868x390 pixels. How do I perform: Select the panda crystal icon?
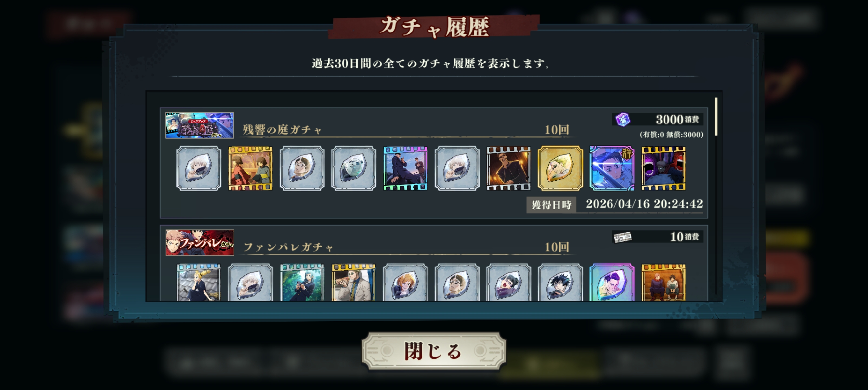point(353,168)
